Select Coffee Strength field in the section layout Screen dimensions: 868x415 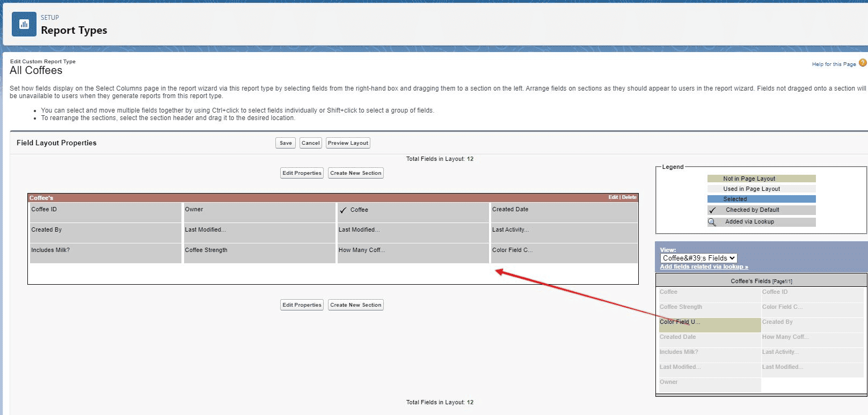[259, 253]
